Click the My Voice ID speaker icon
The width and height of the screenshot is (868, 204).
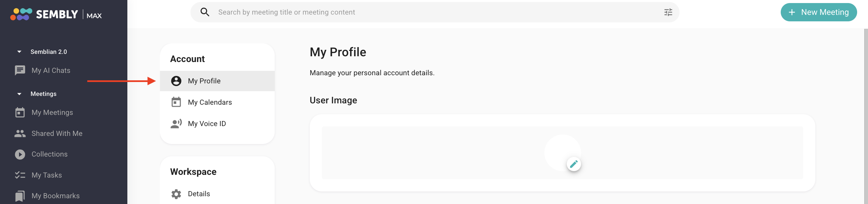tap(176, 124)
